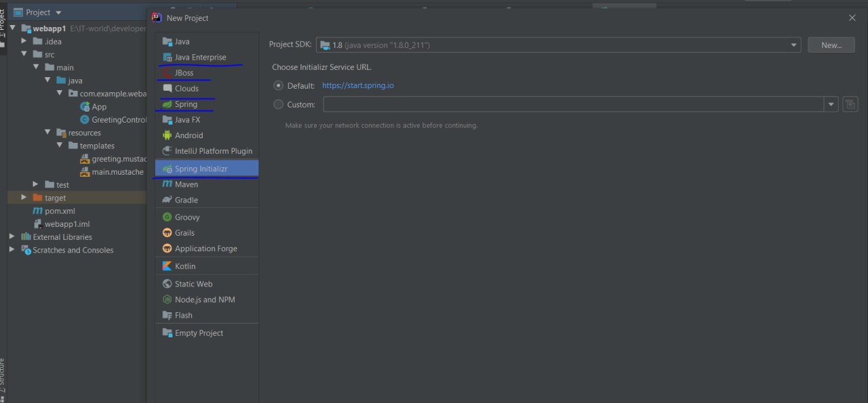Screen dimensions: 868x403
Task: Click the Grails icon
Action: pos(167,232)
